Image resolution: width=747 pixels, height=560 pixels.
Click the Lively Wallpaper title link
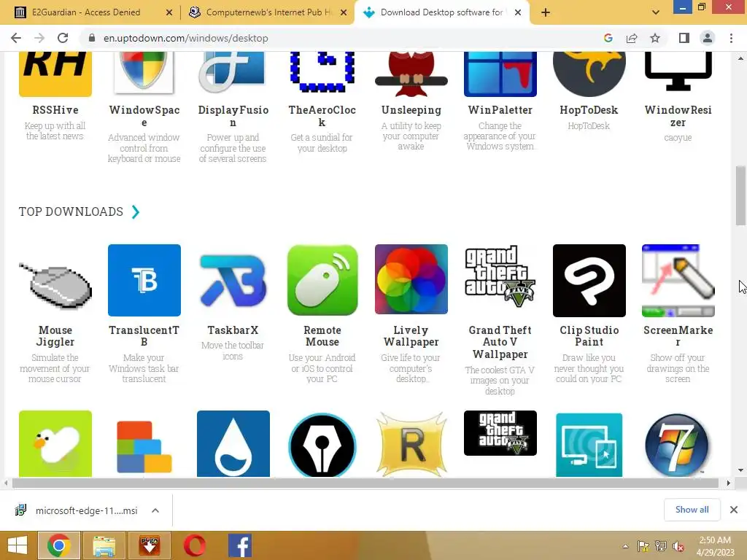click(x=411, y=335)
